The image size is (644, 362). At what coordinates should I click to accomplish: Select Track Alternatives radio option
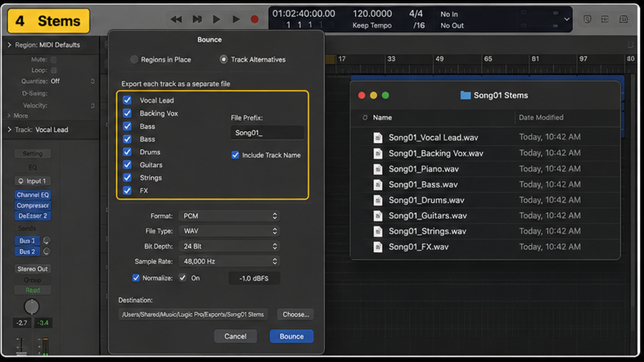(223, 59)
